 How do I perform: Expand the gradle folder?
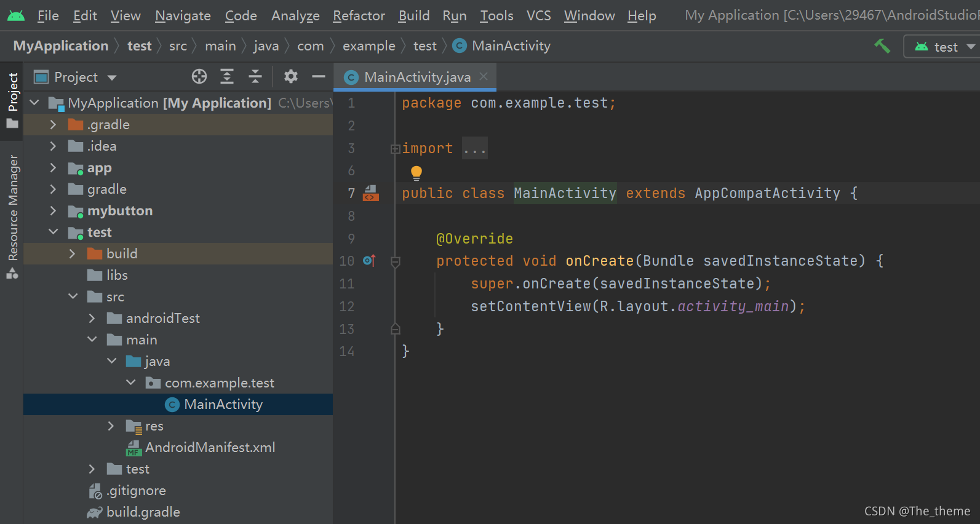(x=54, y=189)
